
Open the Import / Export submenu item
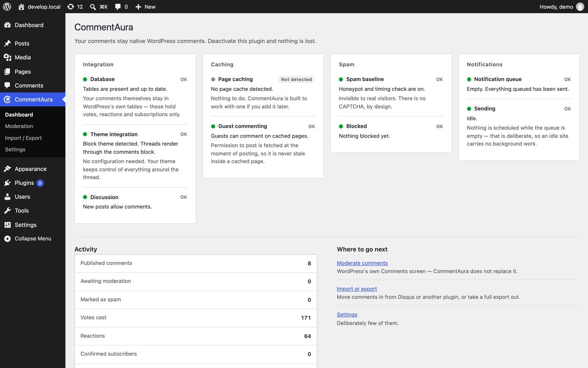tap(23, 138)
